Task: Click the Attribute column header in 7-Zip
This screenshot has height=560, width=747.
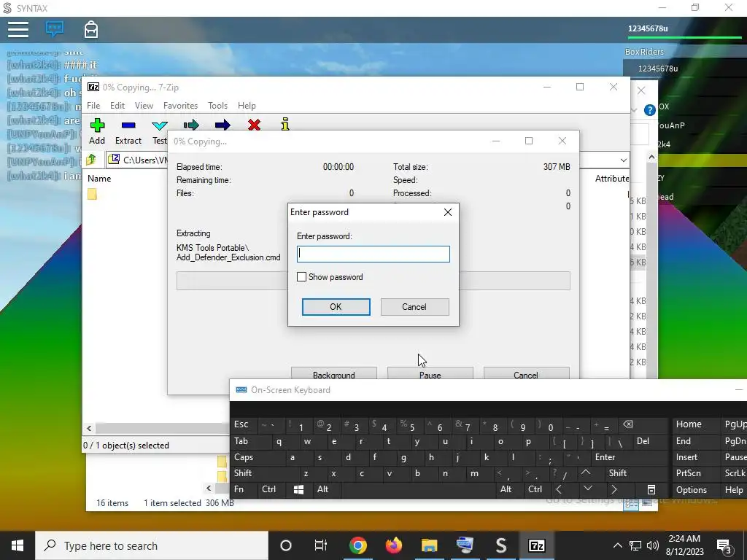Action: coord(612,179)
